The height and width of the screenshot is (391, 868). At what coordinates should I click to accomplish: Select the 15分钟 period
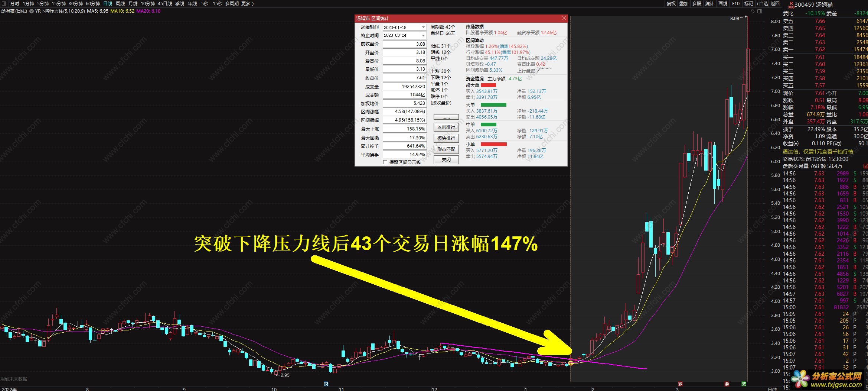point(59,3)
